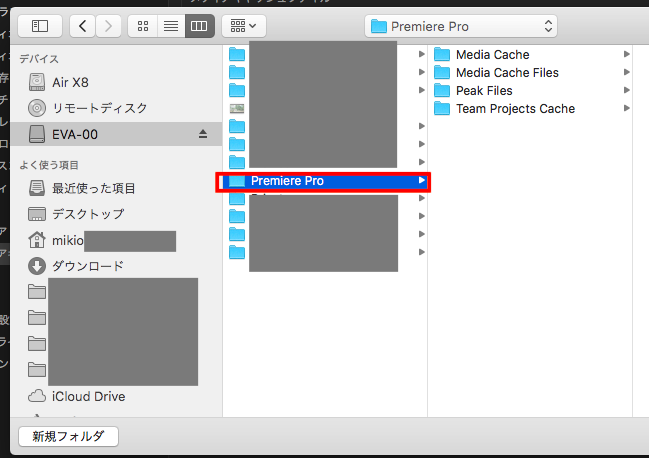Screen dimensions: 649x458
Task: Select Team Projects Cache folder
Action: pyautogui.click(x=532, y=108)
